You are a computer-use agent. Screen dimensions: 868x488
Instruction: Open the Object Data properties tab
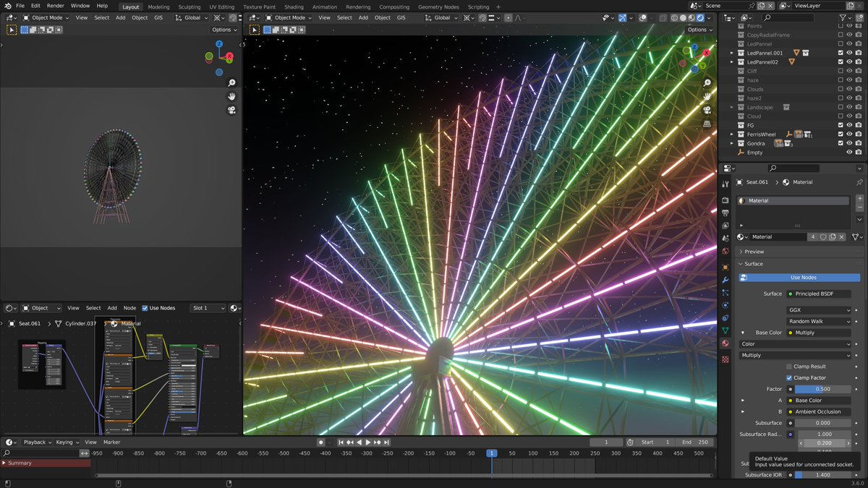coord(725,331)
